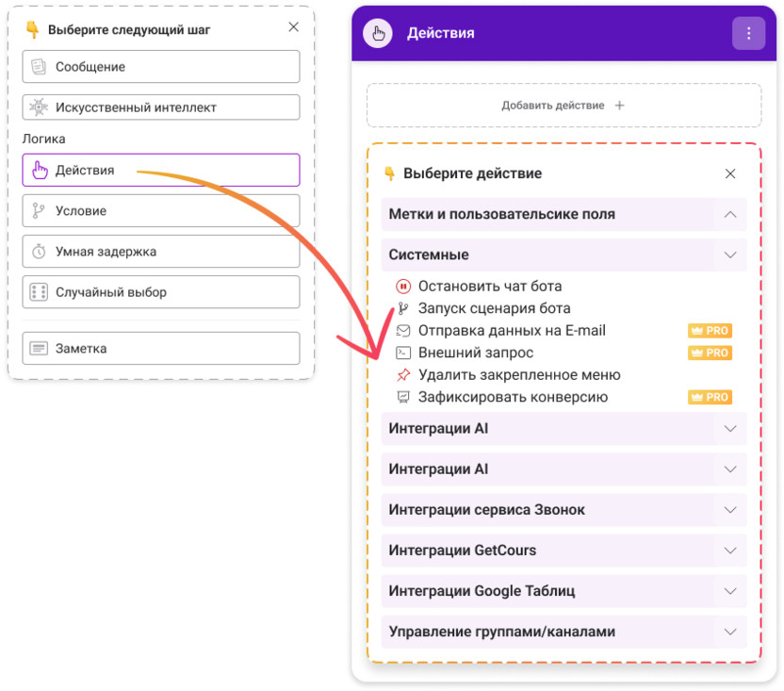Close the Выберите действие panel

730,173
